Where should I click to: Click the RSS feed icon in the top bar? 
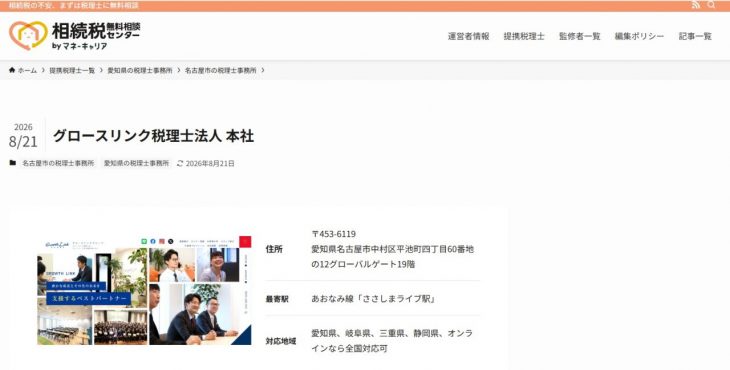coord(696,5)
